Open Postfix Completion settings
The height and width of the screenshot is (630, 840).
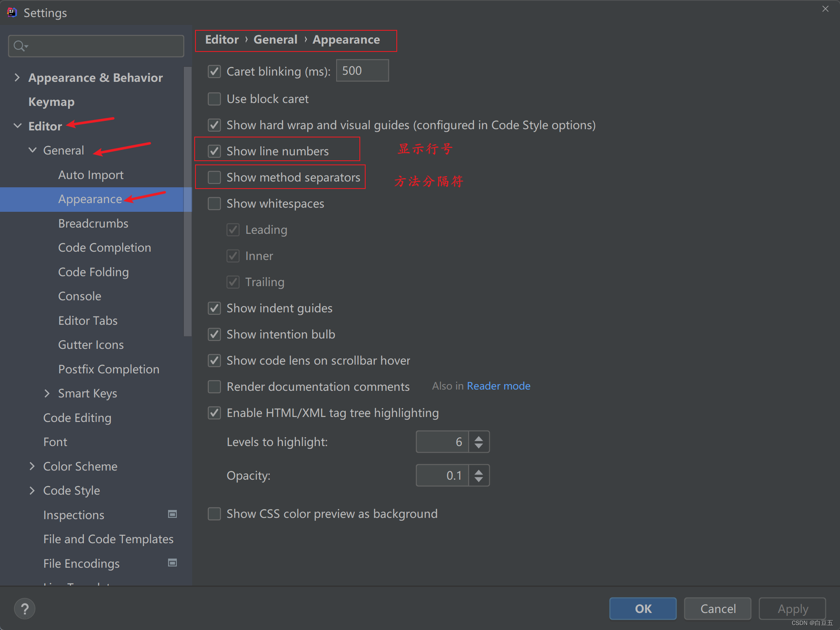[x=109, y=369]
